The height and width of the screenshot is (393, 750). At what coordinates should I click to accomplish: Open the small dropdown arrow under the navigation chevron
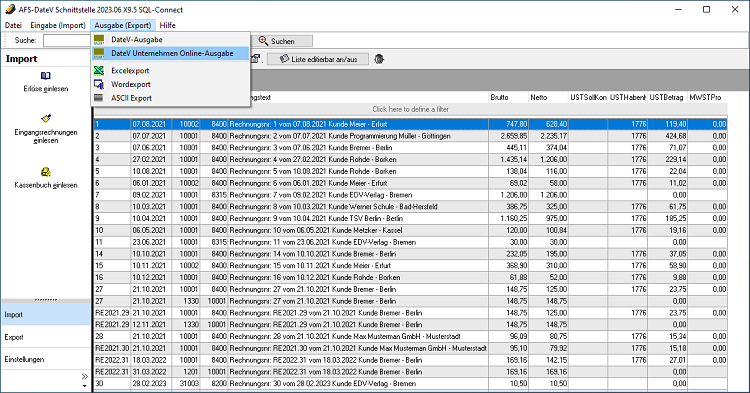(85, 386)
